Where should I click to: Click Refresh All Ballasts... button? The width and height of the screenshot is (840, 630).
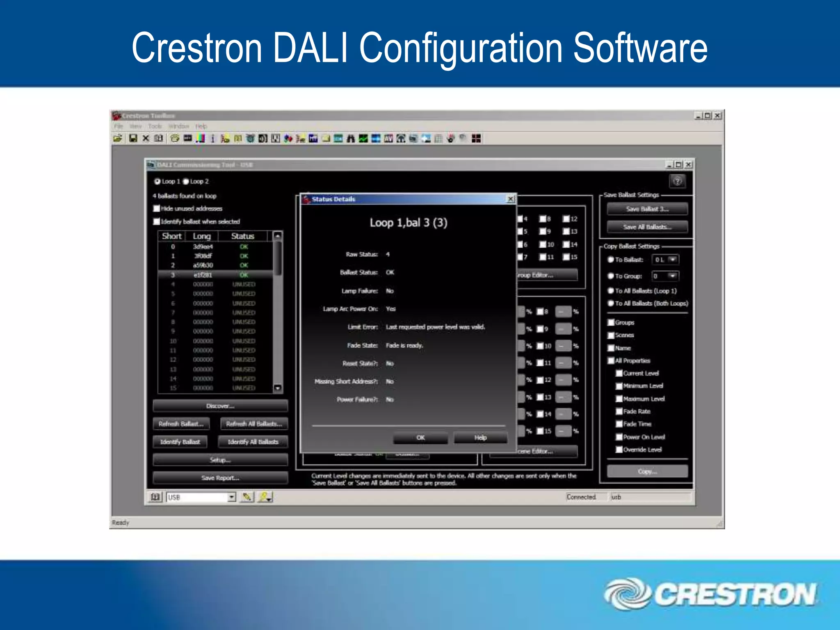(254, 424)
